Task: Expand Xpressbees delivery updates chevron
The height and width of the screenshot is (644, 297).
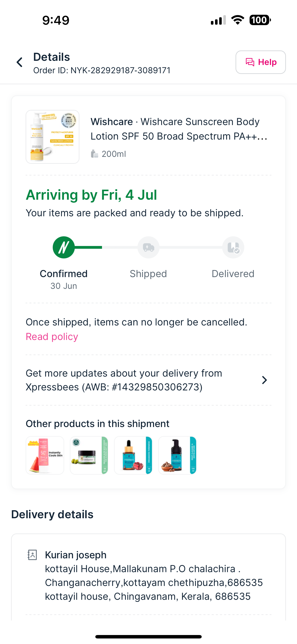Action: pos(264,380)
